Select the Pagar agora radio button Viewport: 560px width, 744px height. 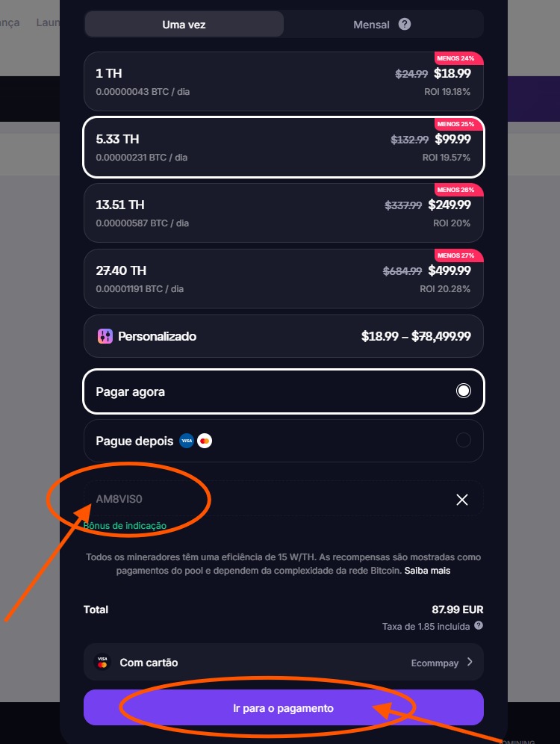(x=464, y=390)
